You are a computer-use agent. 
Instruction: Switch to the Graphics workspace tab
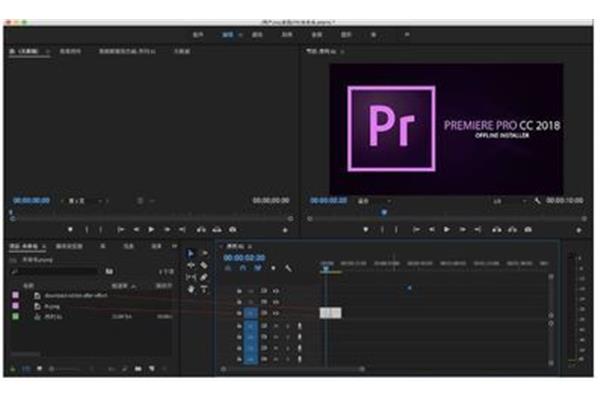click(346, 35)
